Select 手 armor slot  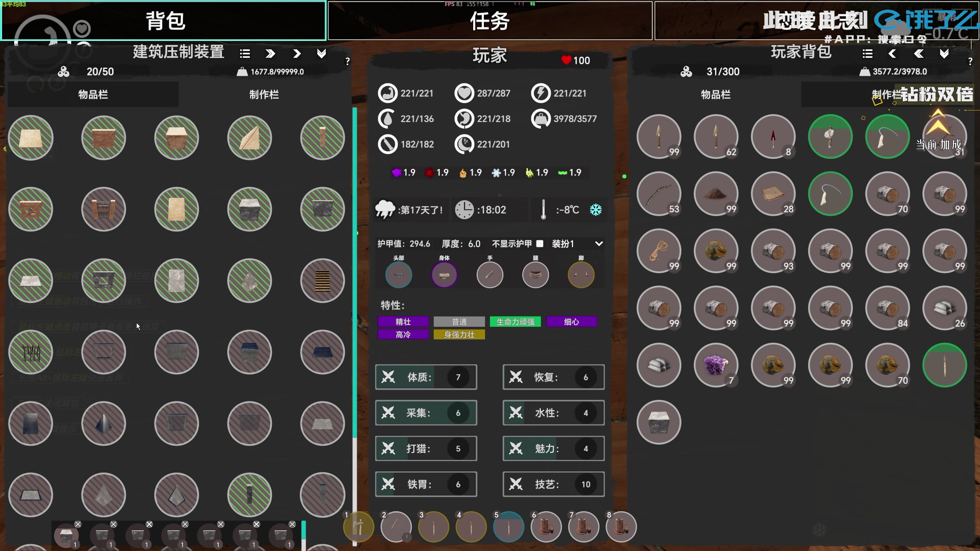click(x=490, y=275)
